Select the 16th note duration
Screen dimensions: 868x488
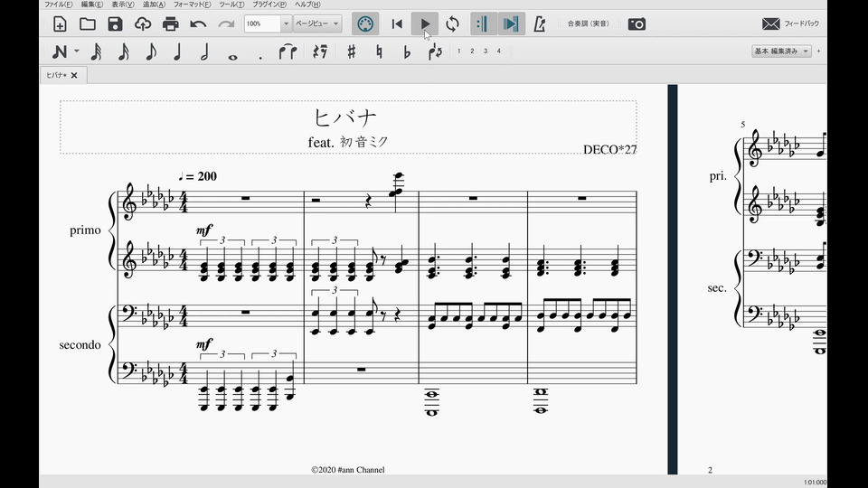click(x=124, y=52)
